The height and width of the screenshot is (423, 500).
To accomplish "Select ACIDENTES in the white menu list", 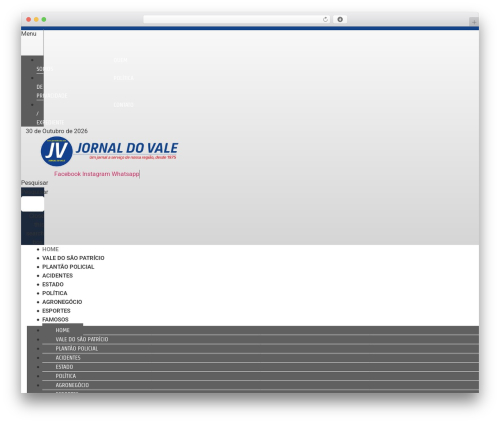I will pos(58,276).
